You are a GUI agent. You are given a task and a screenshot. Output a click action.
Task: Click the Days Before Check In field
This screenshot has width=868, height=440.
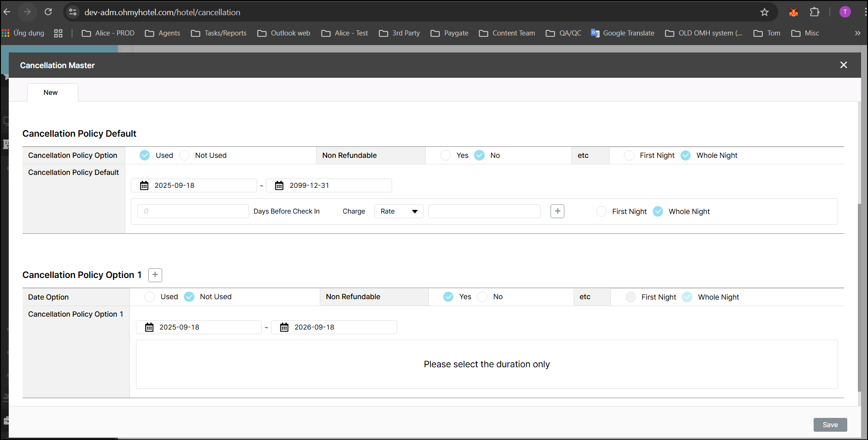pos(193,211)
